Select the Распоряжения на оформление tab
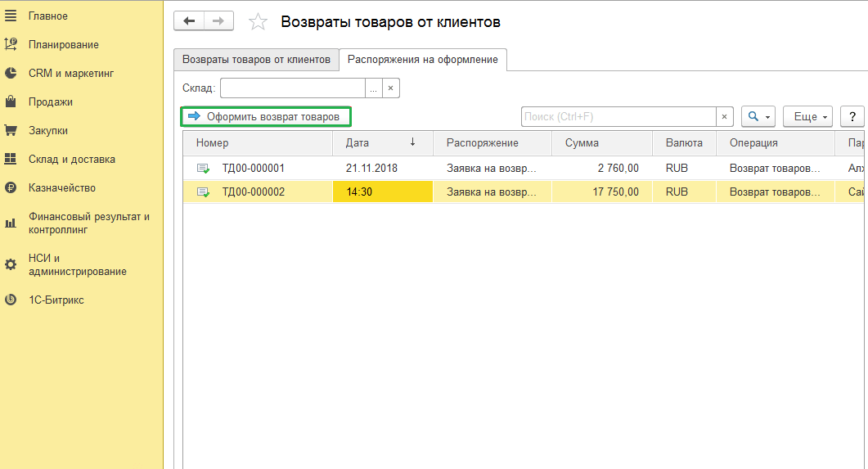 (x=422, y=60)
